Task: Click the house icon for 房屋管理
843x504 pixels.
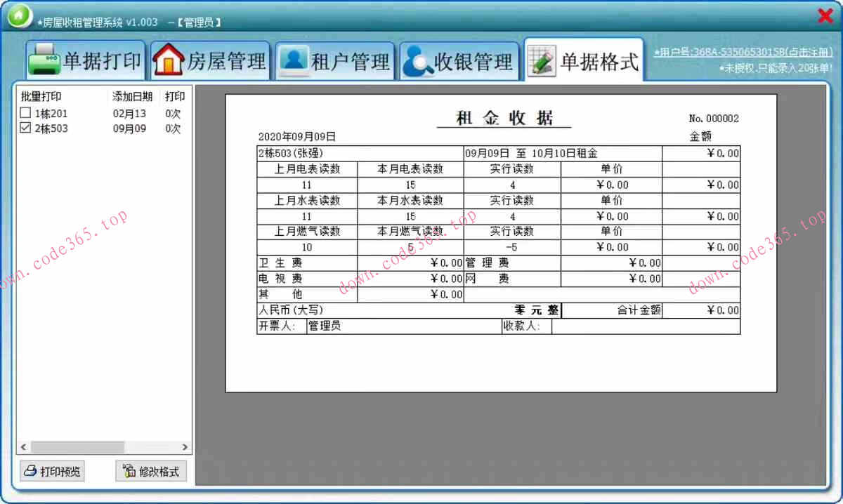Action: (169, 60)
